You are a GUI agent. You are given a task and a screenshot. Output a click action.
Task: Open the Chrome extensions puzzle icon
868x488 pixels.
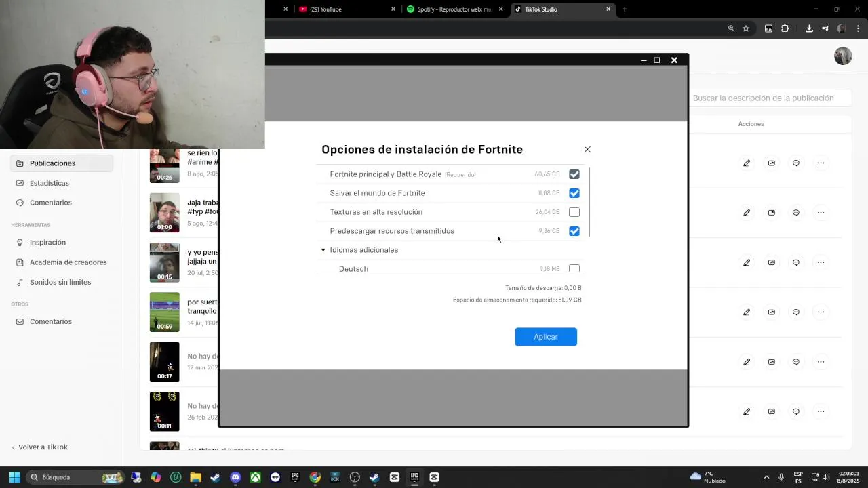coord(785,28)
